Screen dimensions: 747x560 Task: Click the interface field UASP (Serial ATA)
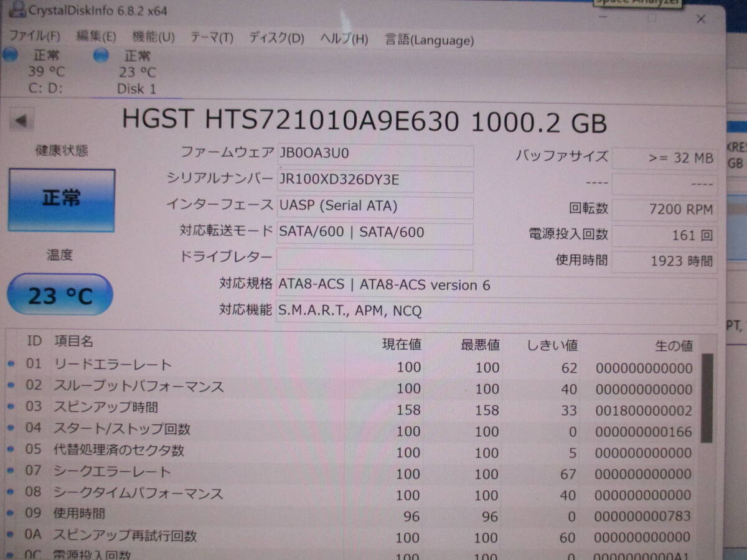375,207
